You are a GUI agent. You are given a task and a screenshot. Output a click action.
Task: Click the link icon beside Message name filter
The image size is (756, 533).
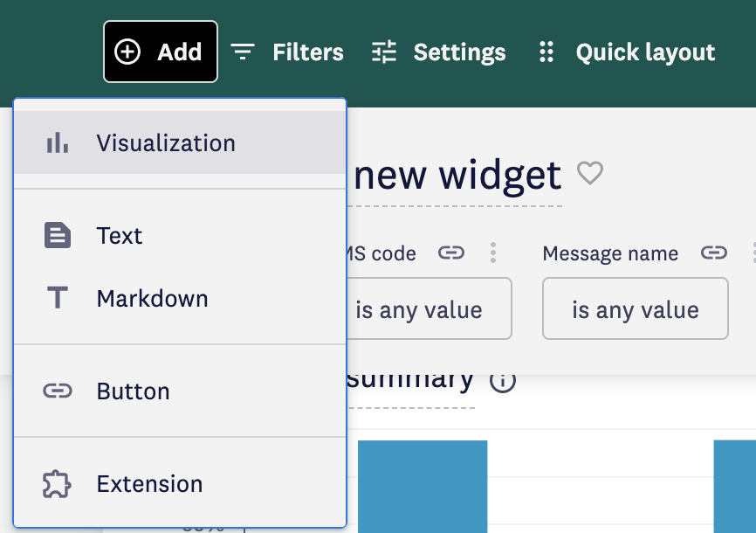pyautogui.click(x=714, y=253)
